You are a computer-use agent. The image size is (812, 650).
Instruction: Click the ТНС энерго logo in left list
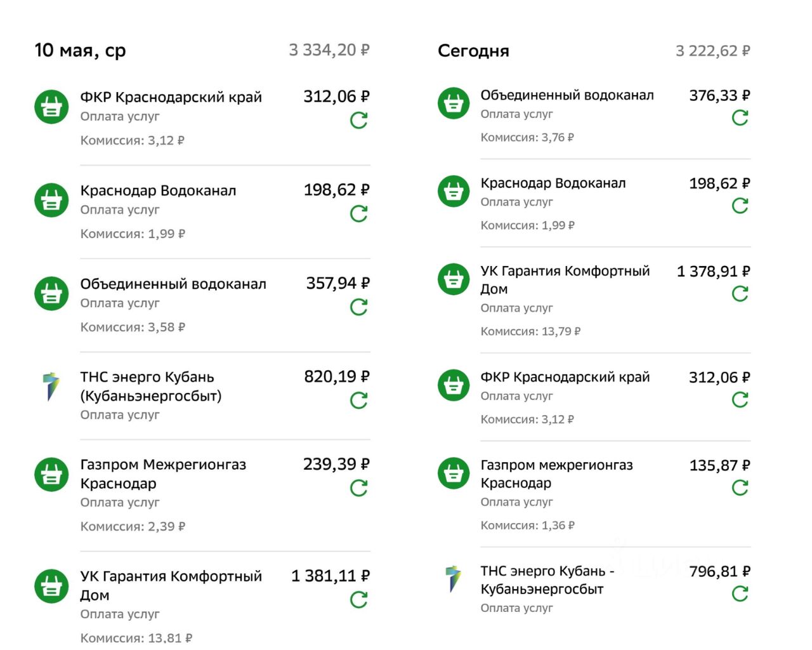(51, 387)
